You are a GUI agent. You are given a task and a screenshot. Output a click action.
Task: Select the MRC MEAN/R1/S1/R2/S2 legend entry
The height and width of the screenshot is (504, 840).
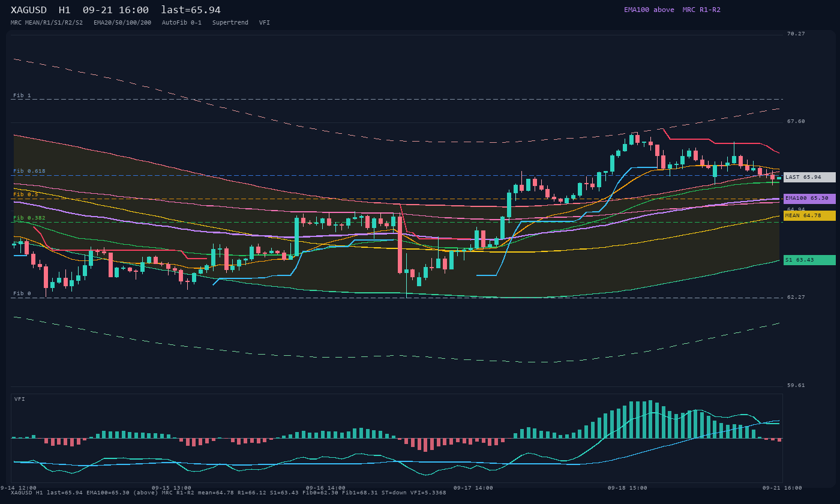(x=47, y=23)
